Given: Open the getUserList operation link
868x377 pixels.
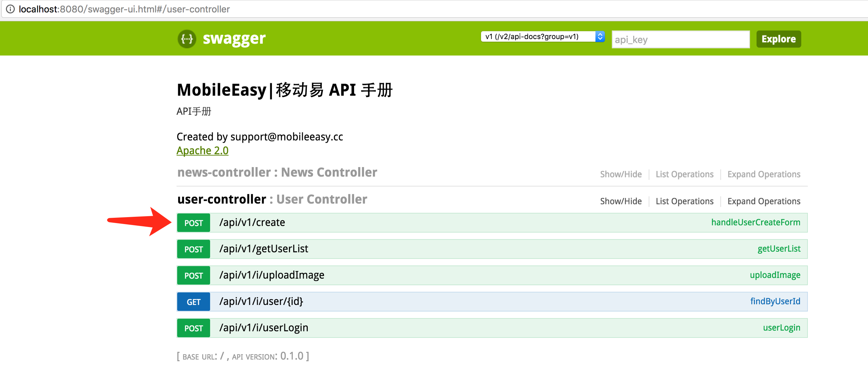Looking at the screenshot, I should click(x=779, y=249).
